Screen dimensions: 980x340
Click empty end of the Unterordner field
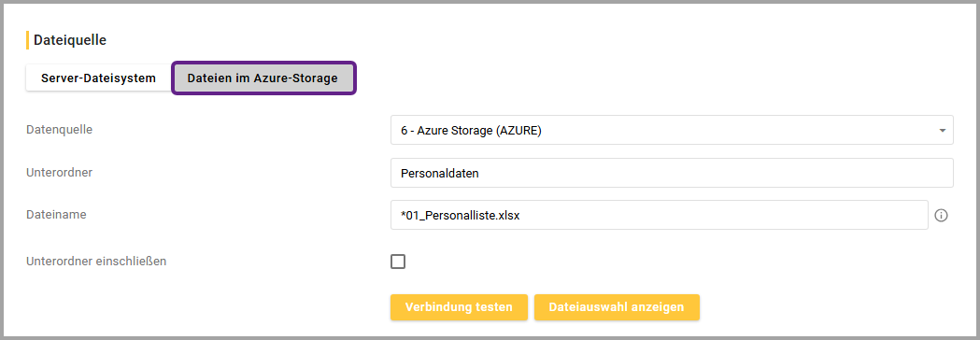(x=716, y=173)
